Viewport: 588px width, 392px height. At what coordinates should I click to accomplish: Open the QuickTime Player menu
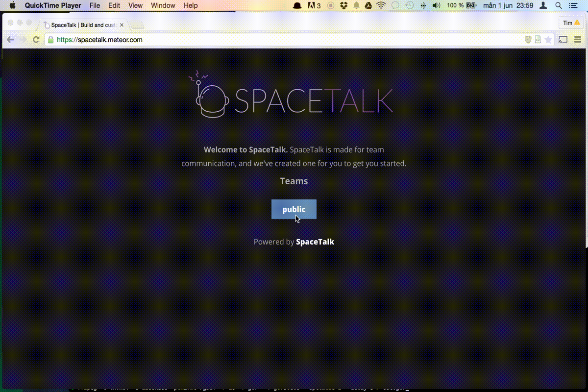coord(53,5)
